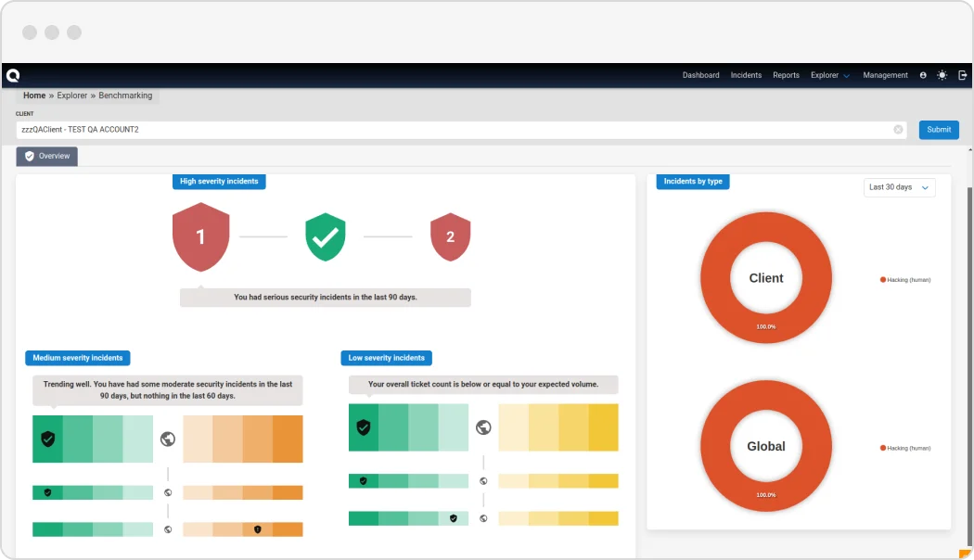The image size is (974, 560).
Task: Toggle the light/dark theme sun icon
Action: click(x=942, y=75)
